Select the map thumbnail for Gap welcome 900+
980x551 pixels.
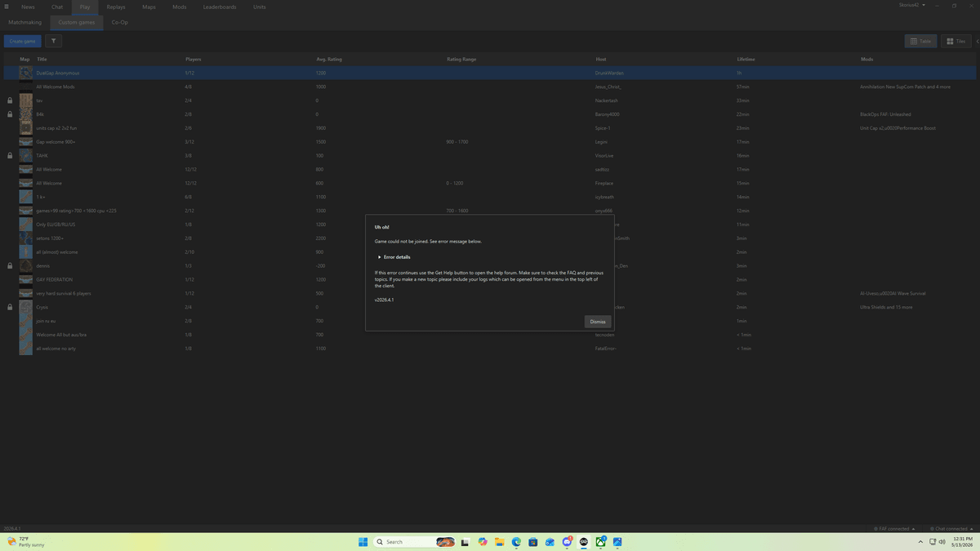point(26,142)
